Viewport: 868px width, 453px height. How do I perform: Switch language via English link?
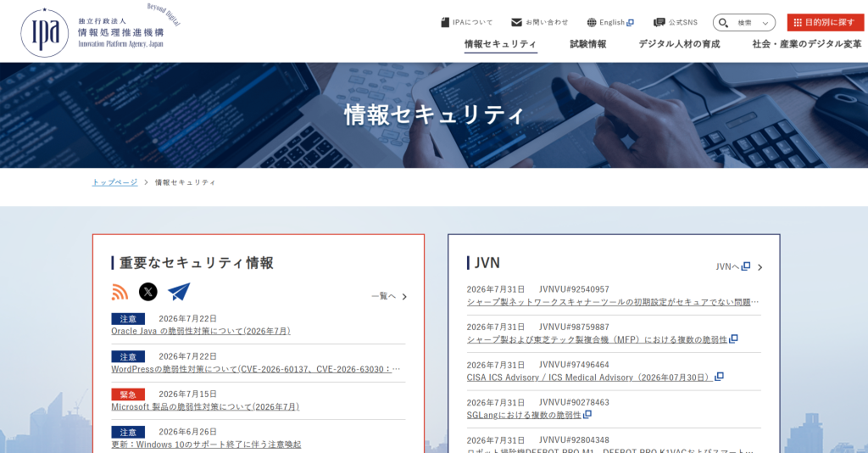(612, 22)
